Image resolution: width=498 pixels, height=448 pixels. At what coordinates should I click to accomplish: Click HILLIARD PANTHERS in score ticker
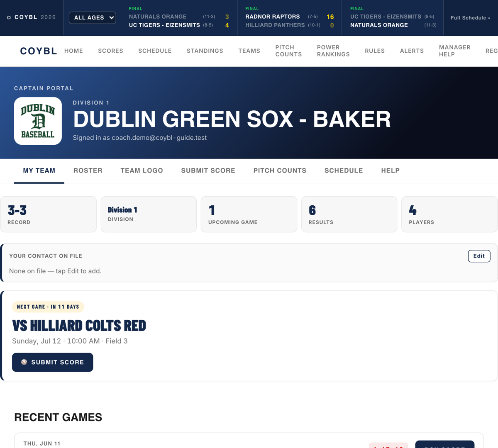[x=275, y=25]
